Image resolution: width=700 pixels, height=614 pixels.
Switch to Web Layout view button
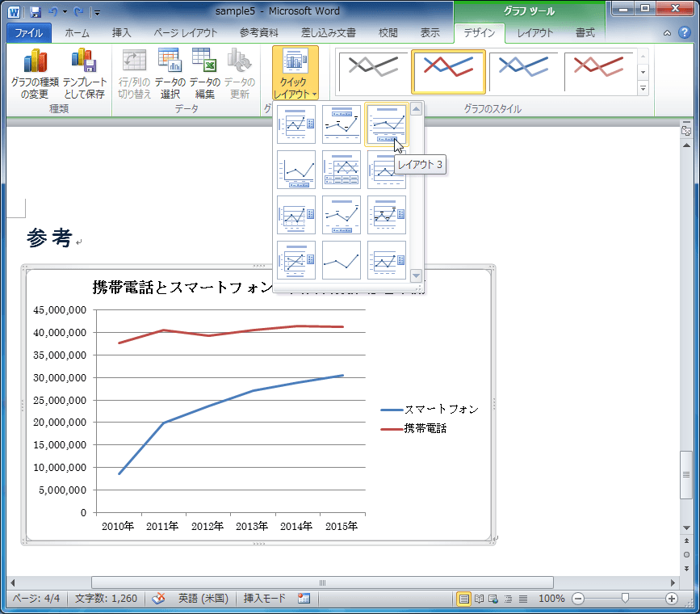click(493, 599)
